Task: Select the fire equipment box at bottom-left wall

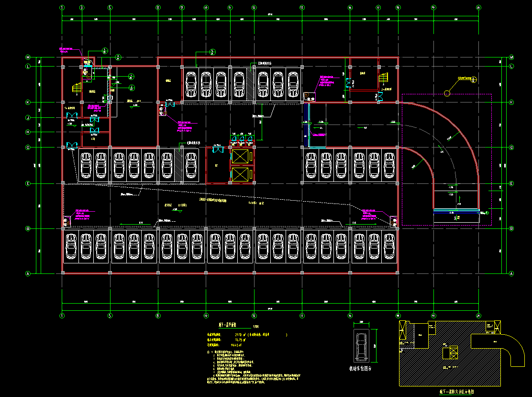Action: tap(66, 221)
